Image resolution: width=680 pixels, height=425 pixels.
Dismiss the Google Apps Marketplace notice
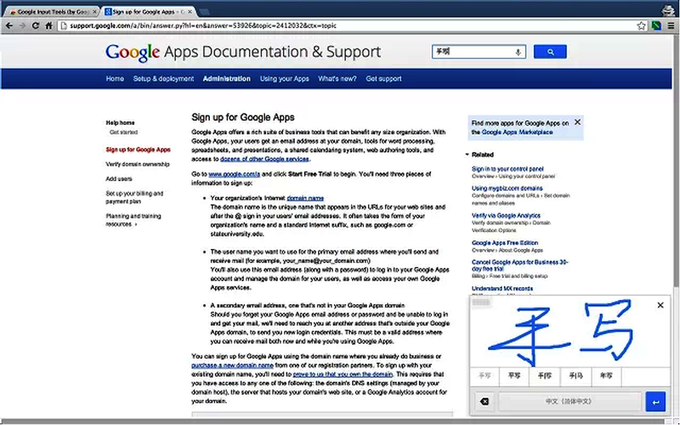pyautogui.click(x=577, y=122)
